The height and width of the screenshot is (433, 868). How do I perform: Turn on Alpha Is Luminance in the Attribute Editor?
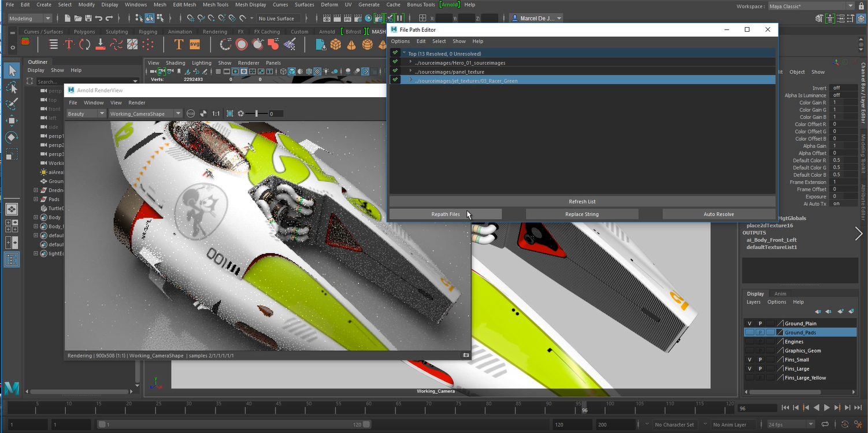[x=844, y=95]
